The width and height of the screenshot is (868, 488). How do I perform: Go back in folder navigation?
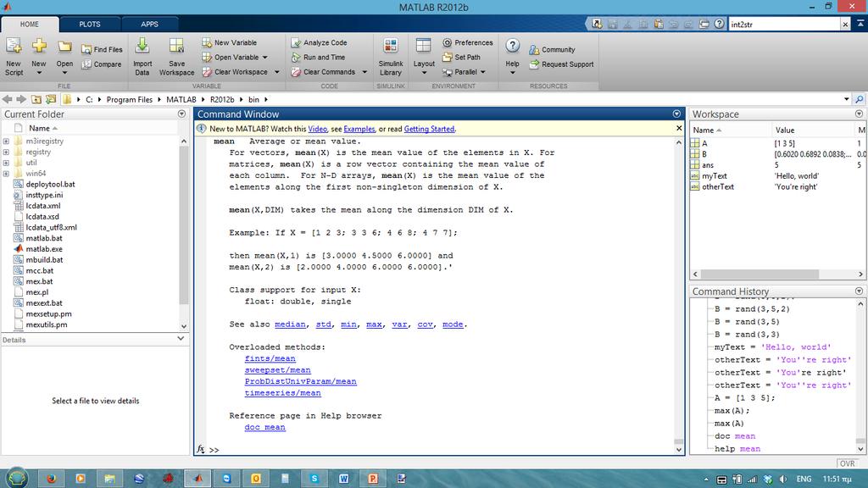7,99
